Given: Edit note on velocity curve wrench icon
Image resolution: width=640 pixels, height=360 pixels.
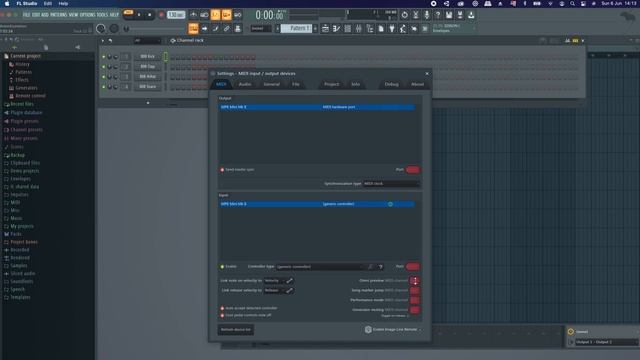Looking at the screenshot, I should click(289, 281).
